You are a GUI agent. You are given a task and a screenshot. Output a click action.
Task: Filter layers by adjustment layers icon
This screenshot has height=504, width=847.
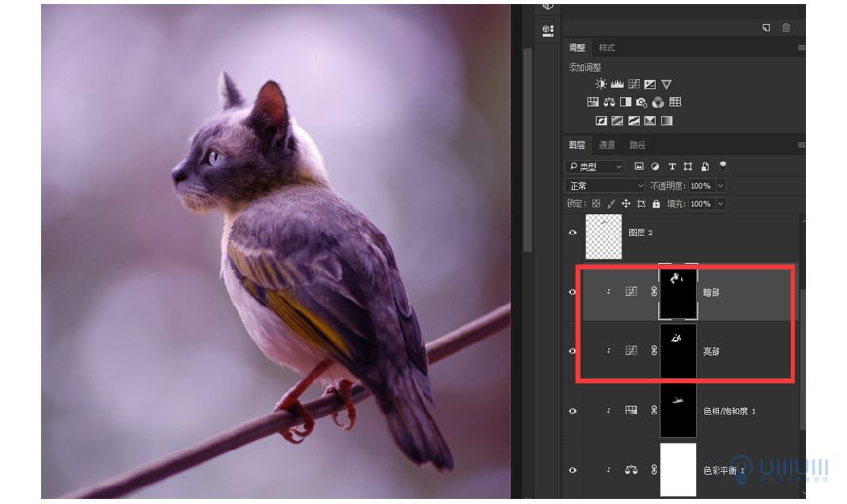(x=655, y=166)
